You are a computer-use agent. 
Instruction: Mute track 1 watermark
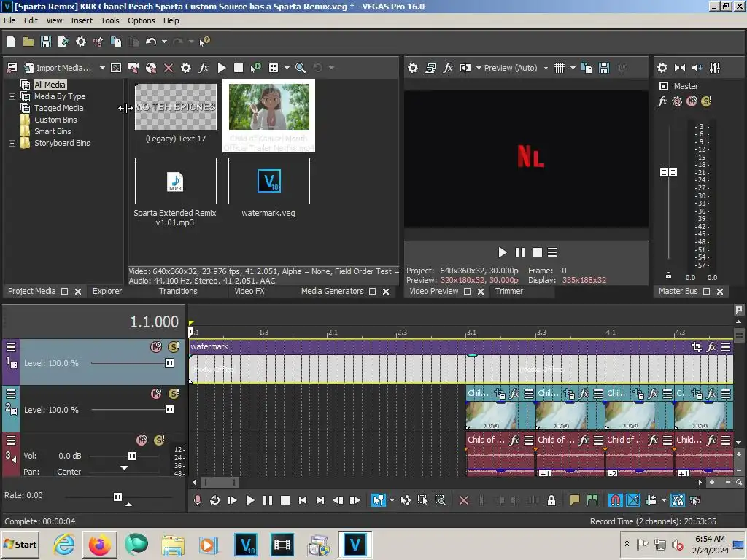pyautogui.click(x=156, y=347)
